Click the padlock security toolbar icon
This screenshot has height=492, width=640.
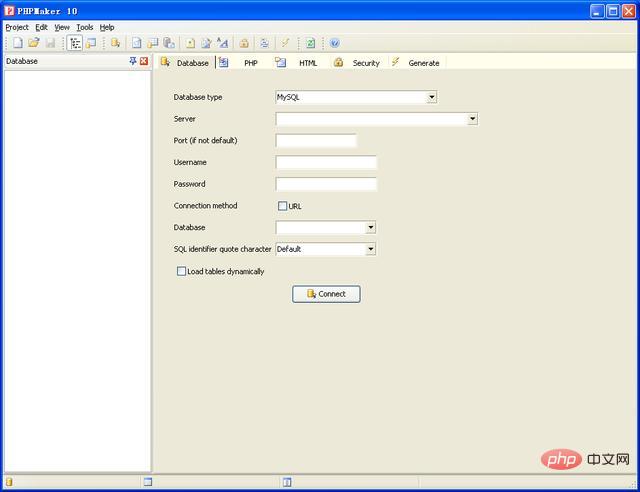coord(244,43)
